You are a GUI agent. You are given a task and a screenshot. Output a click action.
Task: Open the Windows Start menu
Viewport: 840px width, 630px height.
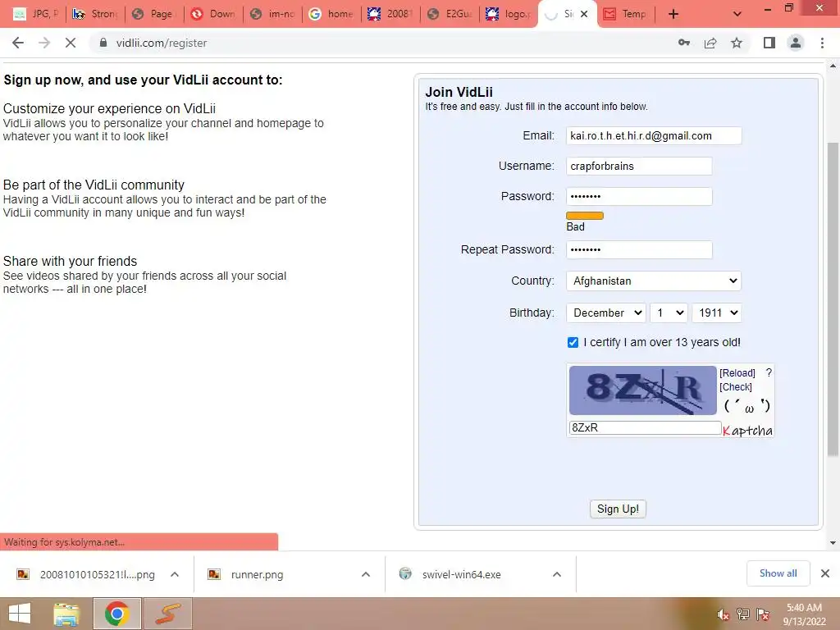tap(20, 614)
